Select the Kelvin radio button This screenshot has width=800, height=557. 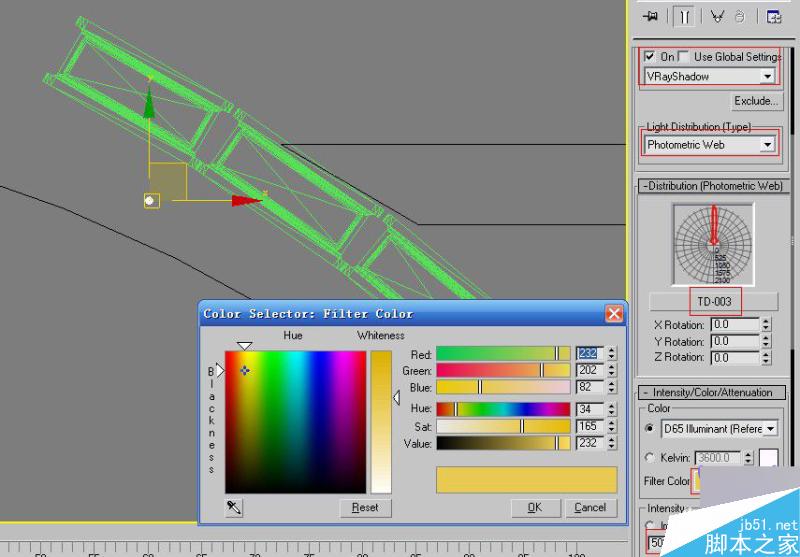[x=649, y=458]
